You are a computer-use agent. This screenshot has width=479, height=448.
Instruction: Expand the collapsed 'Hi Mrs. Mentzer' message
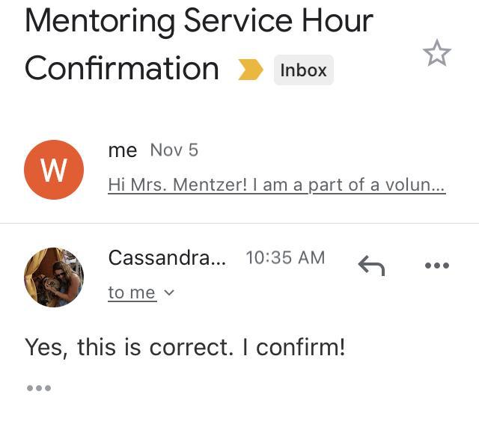point(276,184)
